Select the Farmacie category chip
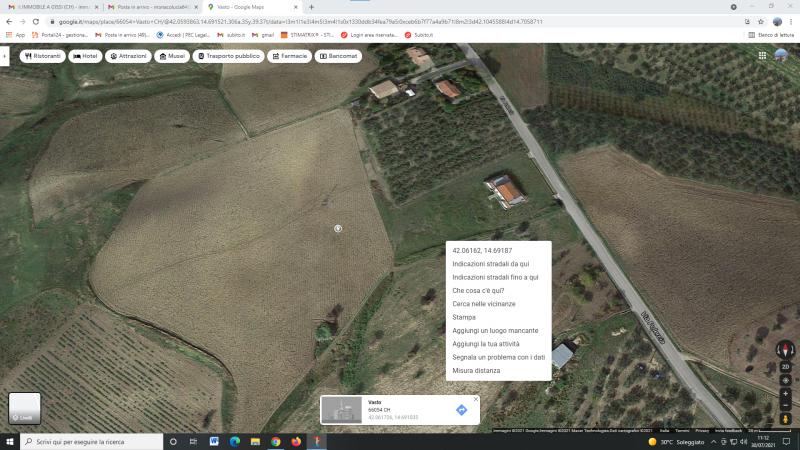 [x=289, y=56]
